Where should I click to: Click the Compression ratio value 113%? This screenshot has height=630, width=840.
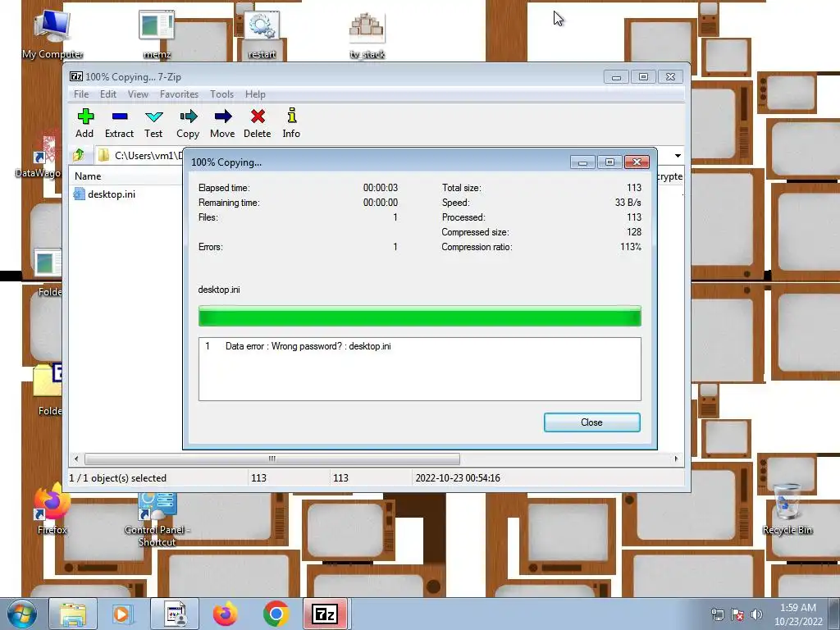pyautogui.click(x=631, y=247)
